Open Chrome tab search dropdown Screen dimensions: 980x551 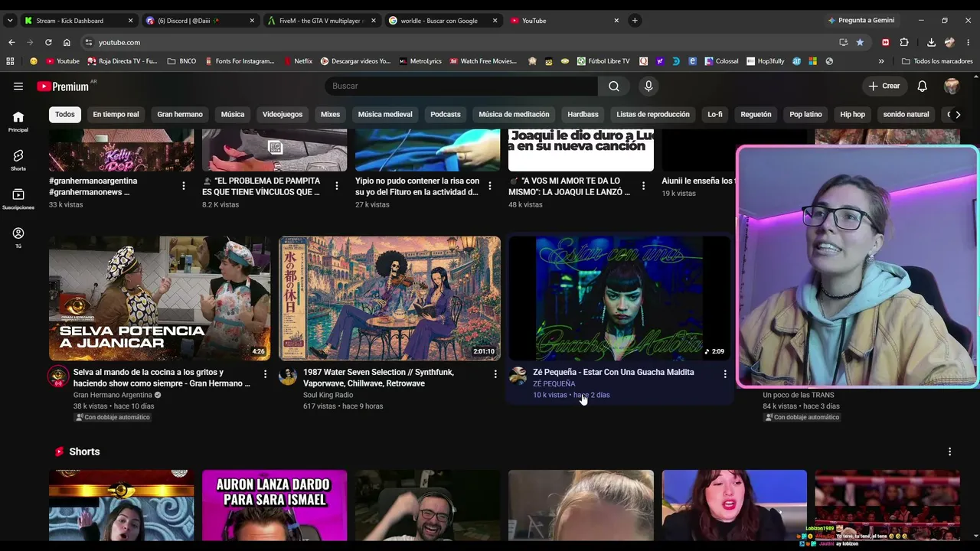click(10, 21)
